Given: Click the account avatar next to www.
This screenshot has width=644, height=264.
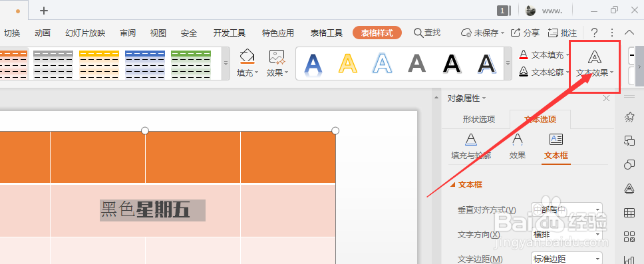Looking at the screenshot, I should [x=531, y=11].
